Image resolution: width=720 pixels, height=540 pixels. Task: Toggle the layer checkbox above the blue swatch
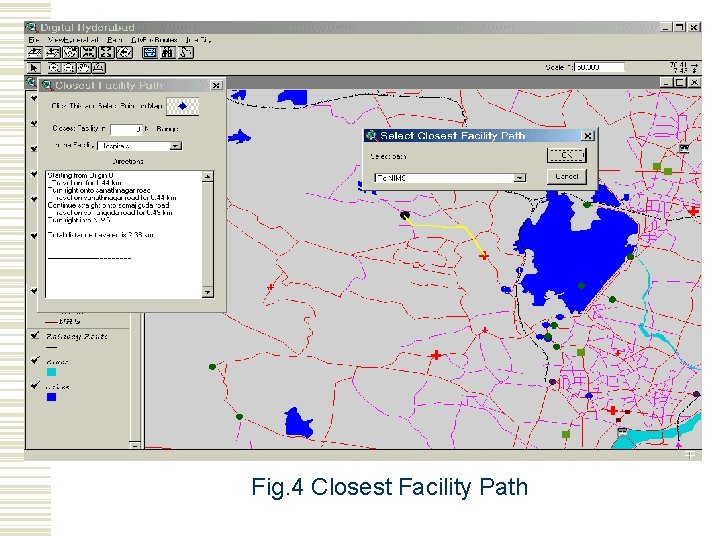point(34,385)
